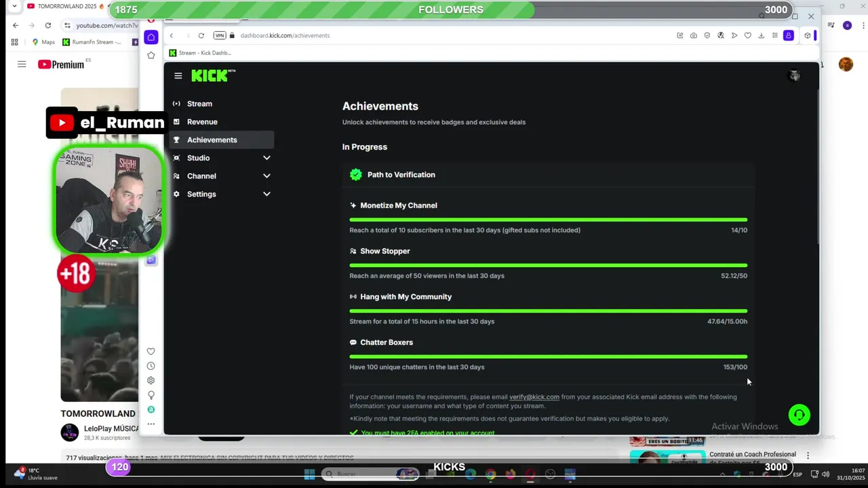Open Chrome tab search dropdown arrow

[x=14, y=6]
